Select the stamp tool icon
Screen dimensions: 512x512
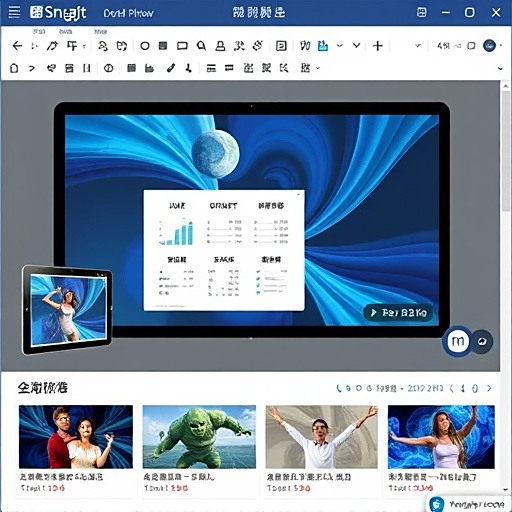point(220,46)
